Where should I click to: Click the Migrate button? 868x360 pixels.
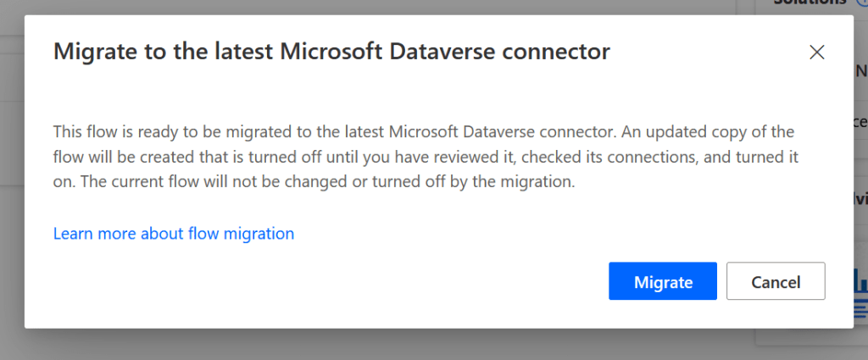coord(662,281)
